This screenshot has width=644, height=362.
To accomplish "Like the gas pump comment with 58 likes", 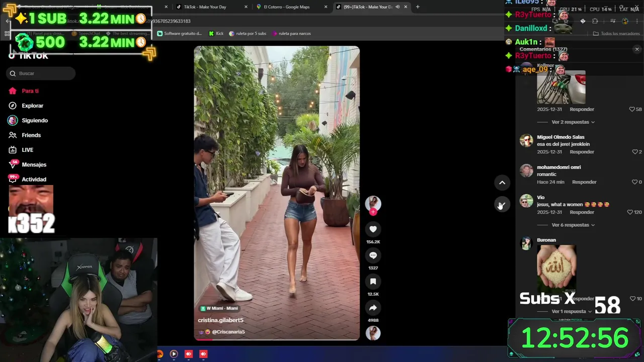I will pyautogui.click(x=632, y=109).
